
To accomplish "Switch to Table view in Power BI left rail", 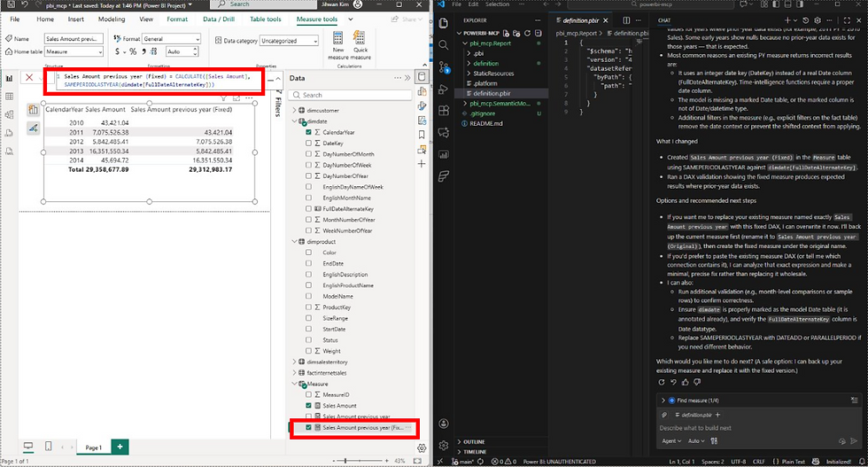I will pos(9,97).
